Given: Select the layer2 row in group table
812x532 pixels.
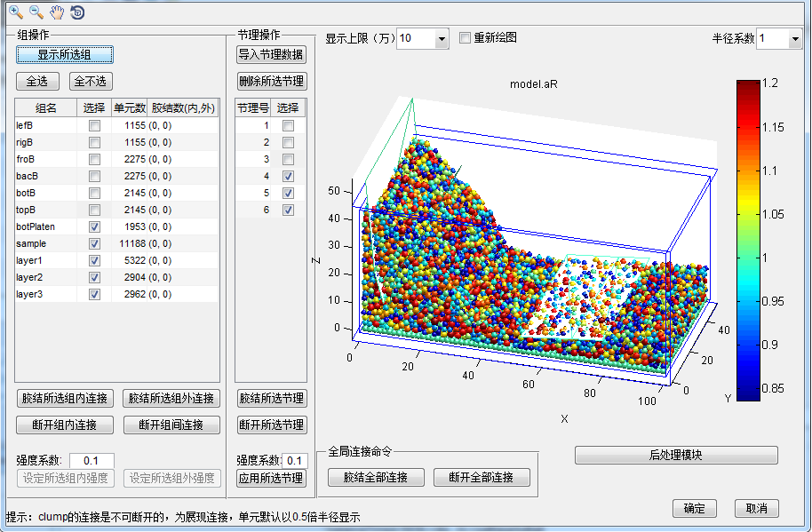Looking at the screenshot, I should tap(36, 277).
